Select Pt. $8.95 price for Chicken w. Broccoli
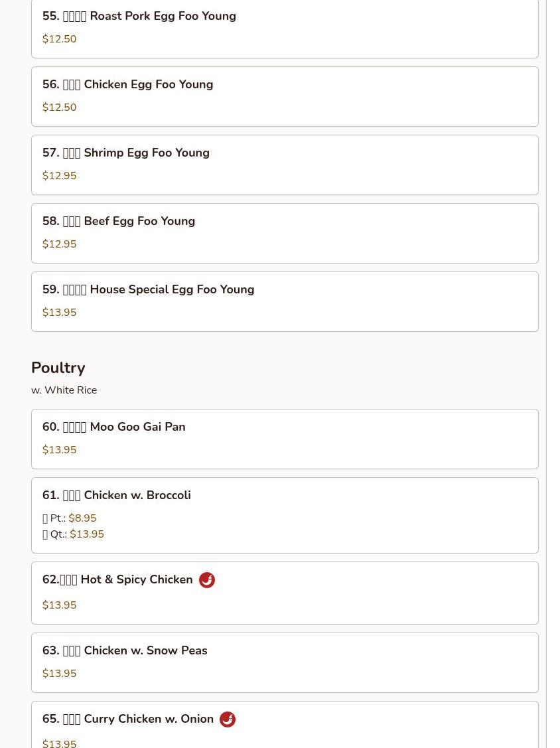The width and height of the screenshot is (560, 748). click(x=82, y=518)
